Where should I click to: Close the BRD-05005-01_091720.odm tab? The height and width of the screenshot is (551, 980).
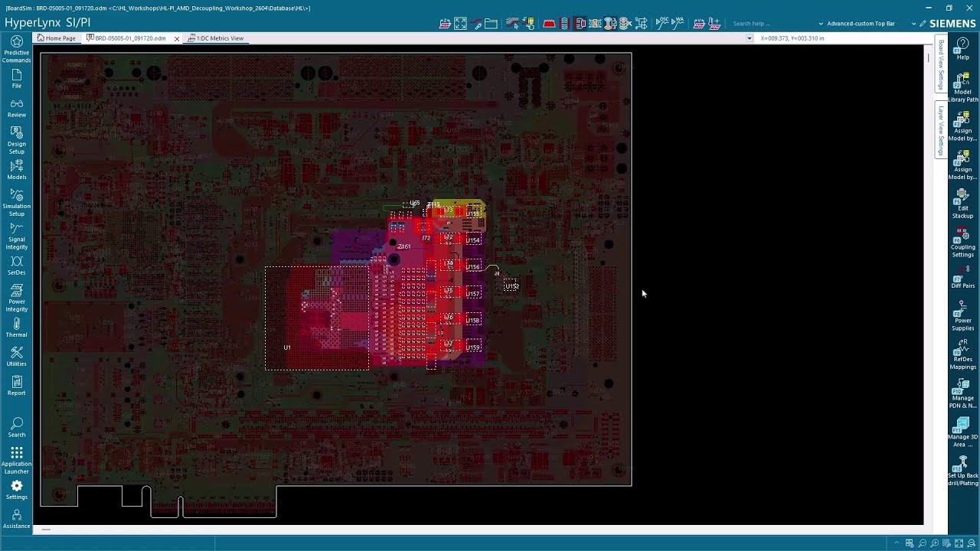coord(177,38)
